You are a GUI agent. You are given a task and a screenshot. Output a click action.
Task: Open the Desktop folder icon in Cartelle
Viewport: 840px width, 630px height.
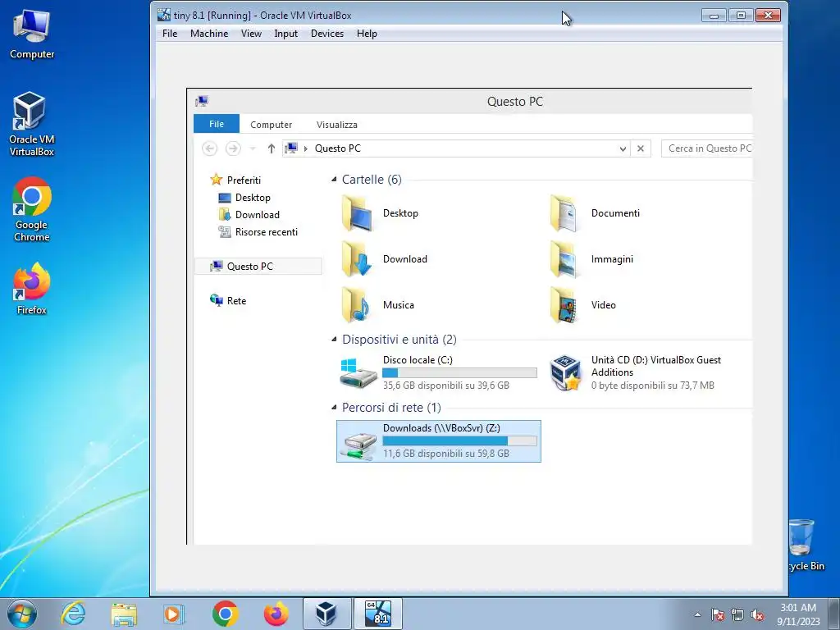click(358, 214)
